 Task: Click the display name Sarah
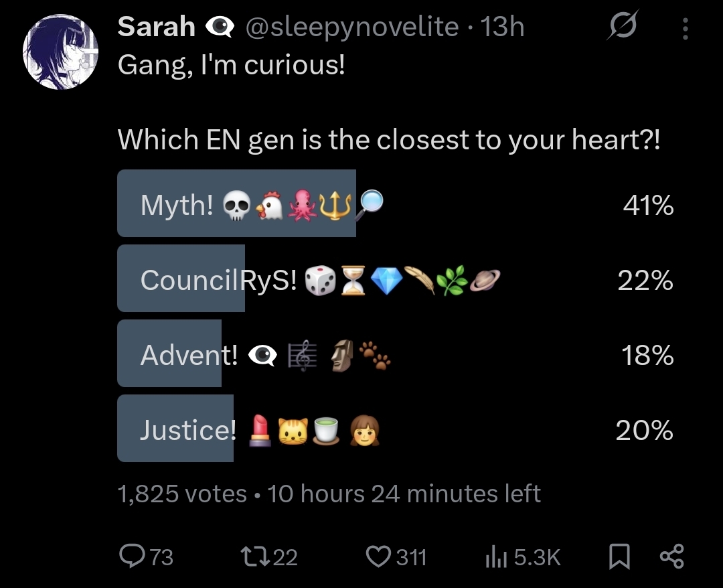(156, 27)
